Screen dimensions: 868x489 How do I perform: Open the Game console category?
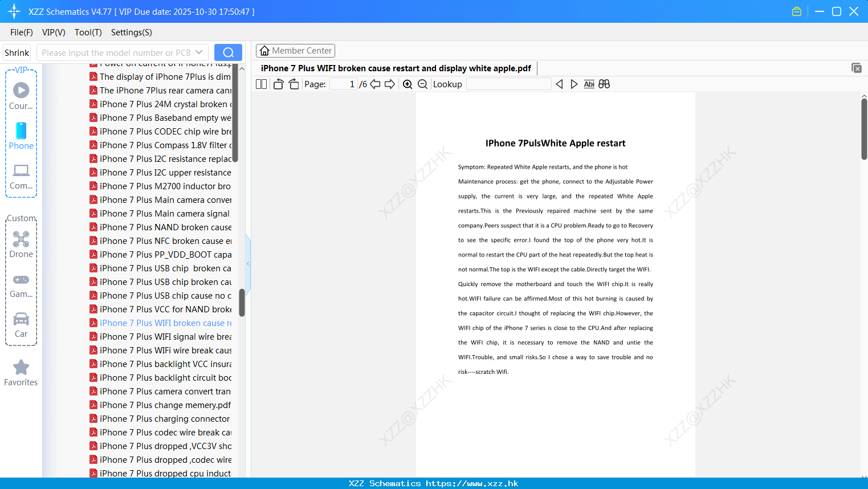[x=21, y=285]
